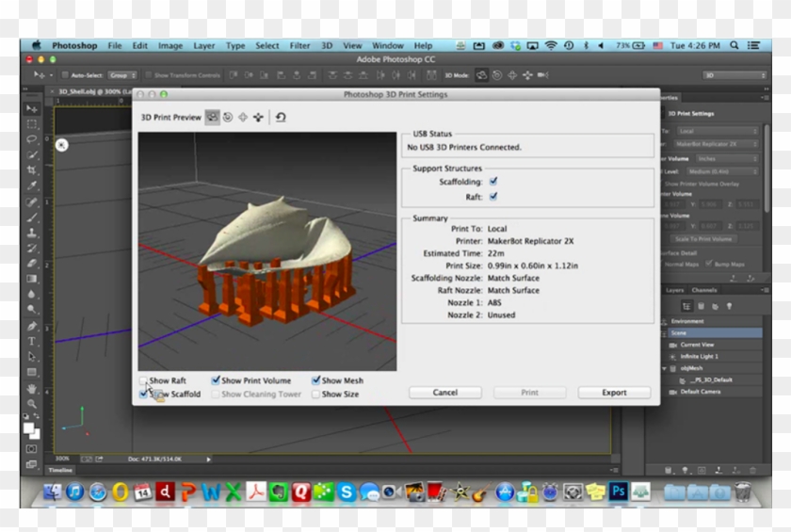Viewport: 791px width, 532px height.
Task: Click the 3D orbit icon in print preview toolbar
Action: [x=213, y=118]
